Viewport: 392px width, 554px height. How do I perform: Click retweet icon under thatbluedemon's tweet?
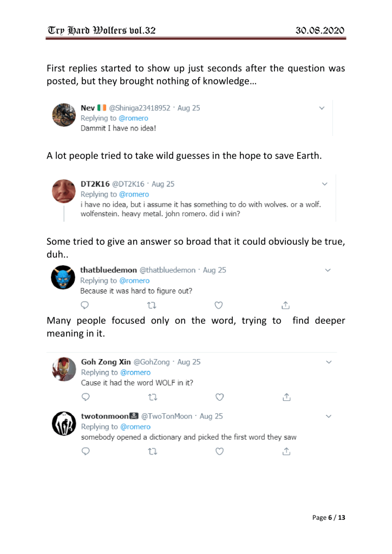tap(152, 305)
